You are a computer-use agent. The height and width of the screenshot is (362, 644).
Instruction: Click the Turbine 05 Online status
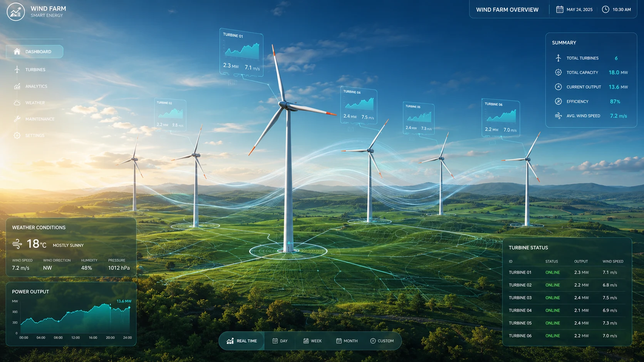553,323
